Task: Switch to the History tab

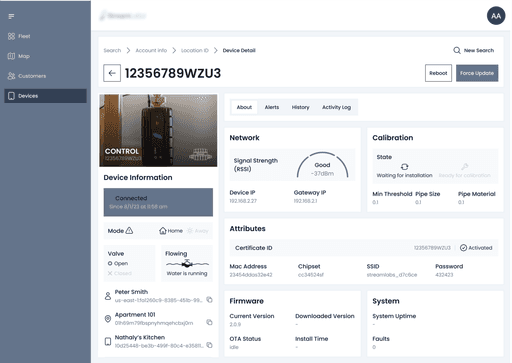Action: pyautogui.click(x=300, y=107)
